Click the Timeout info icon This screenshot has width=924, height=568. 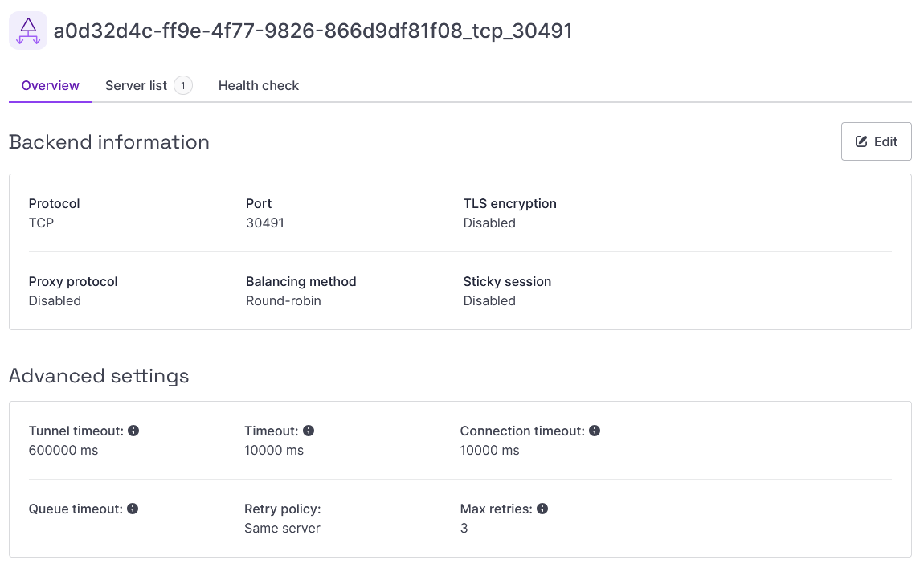(309, 431)
